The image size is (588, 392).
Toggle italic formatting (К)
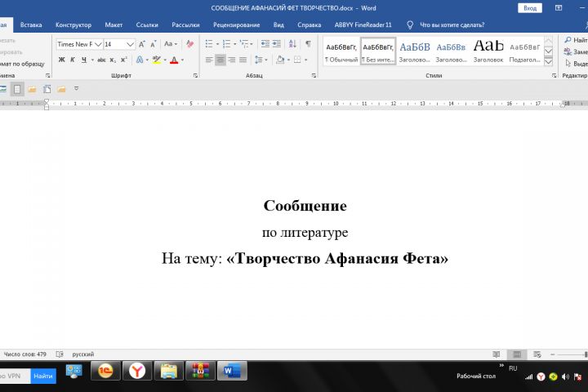point(73,60)
